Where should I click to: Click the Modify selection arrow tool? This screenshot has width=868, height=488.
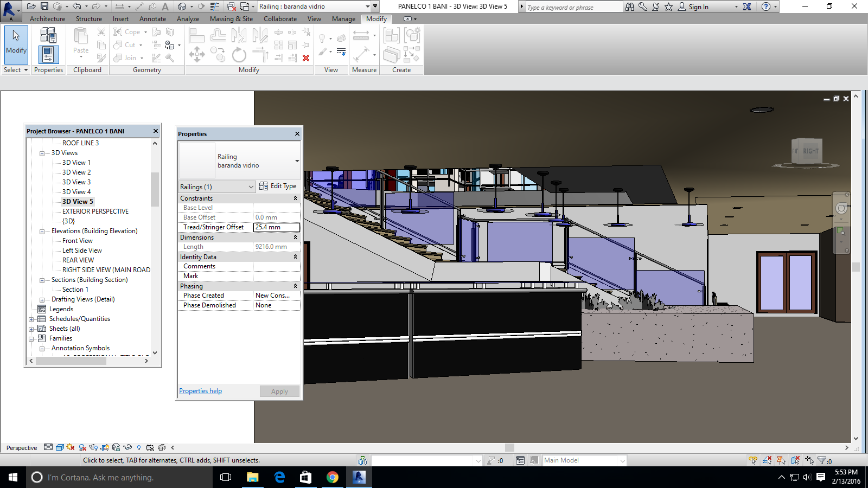(x=16, y=42)
